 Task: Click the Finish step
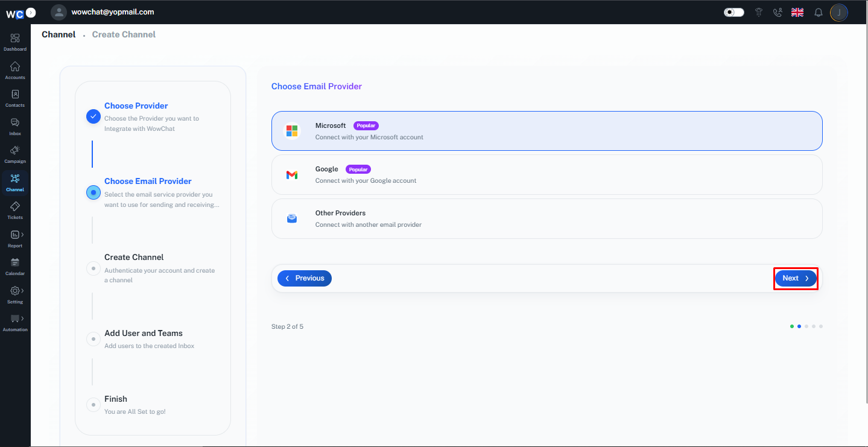(x=116, y=399)
